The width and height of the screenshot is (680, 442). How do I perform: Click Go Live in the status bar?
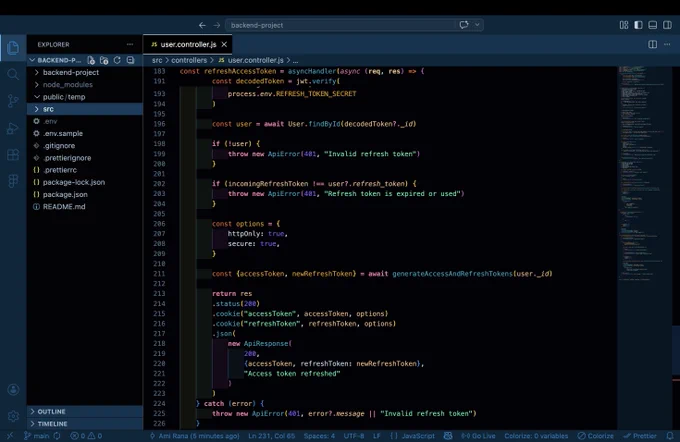[478, 436]
